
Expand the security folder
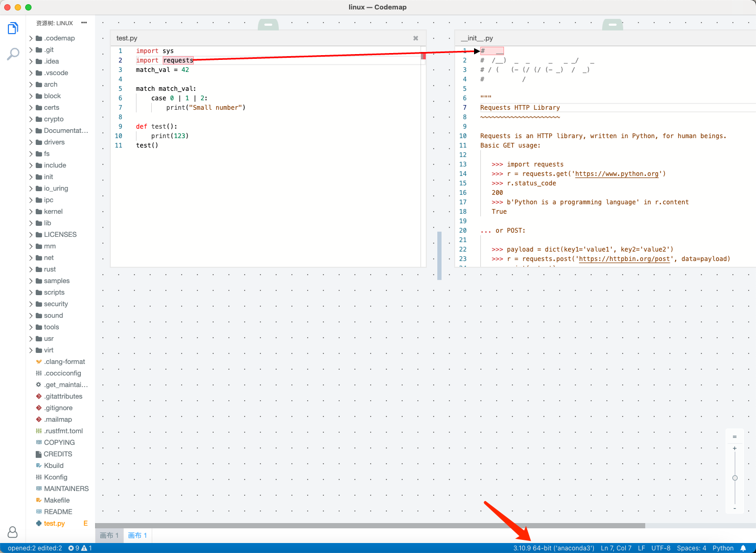pyautogui.click(x=56, y=304)
